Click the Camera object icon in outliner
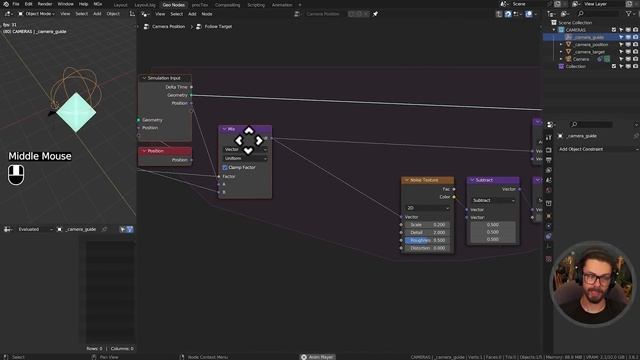Image resolution: width=640 pixels, height=360 pixels. point(568,59)
